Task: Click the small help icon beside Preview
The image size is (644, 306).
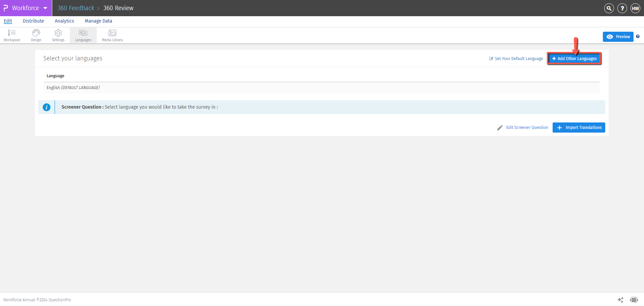Action: 638,36
